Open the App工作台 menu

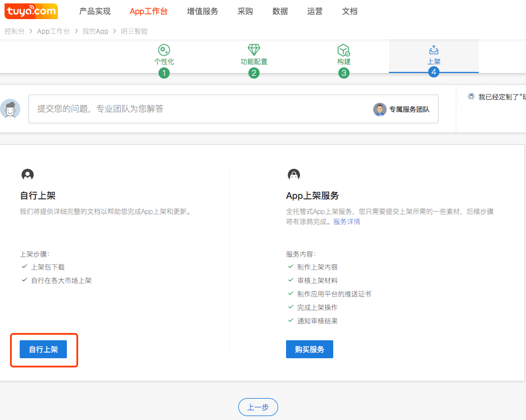point(149,11)
